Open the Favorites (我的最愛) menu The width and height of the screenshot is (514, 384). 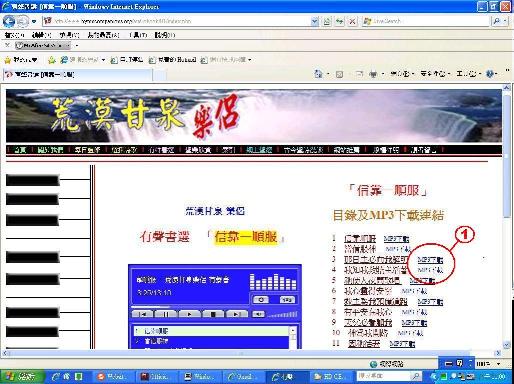point(103,35)
